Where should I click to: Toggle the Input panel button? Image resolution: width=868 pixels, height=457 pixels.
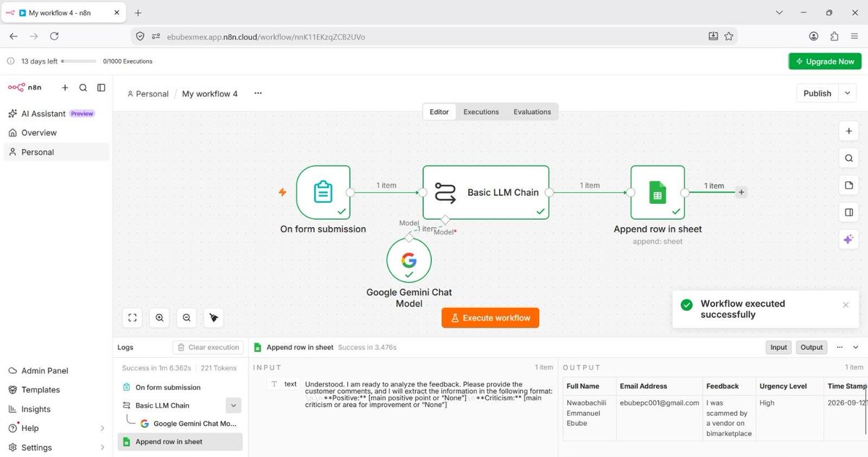pyautogui.click(x=778, y=348)
